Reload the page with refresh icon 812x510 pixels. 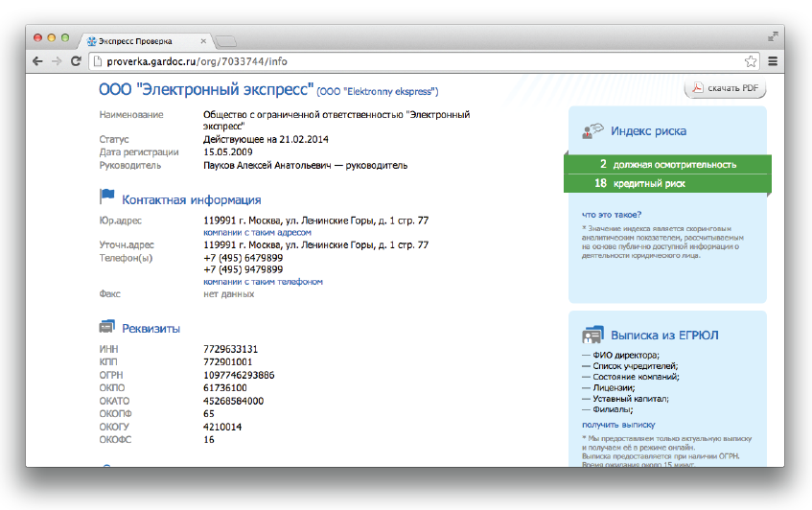[76, 61]
